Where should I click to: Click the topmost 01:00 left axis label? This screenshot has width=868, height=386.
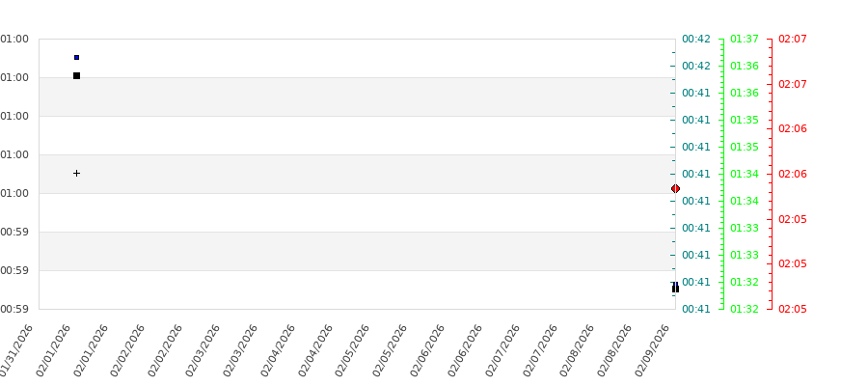click(x=14, y=40)
